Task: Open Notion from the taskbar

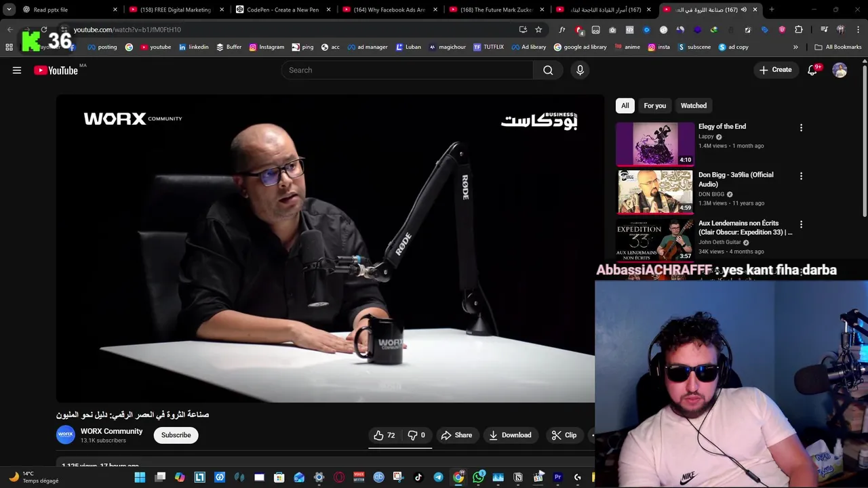Action: (518, 478)
